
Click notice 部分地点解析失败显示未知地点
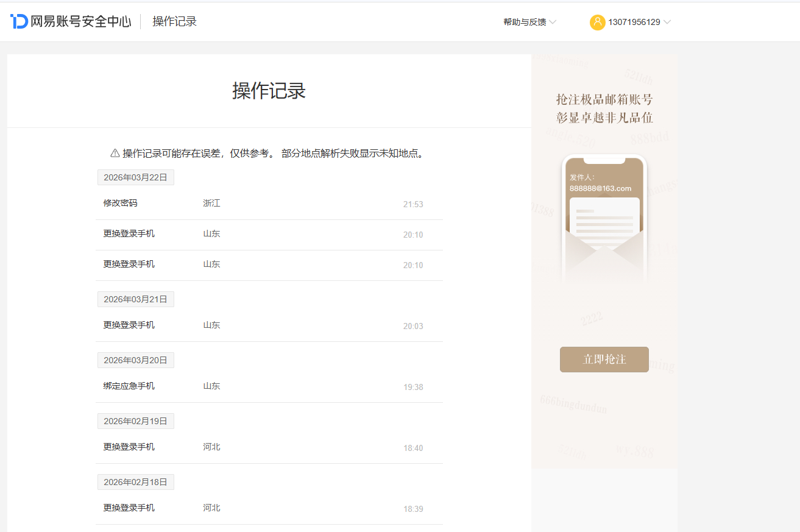353,153
